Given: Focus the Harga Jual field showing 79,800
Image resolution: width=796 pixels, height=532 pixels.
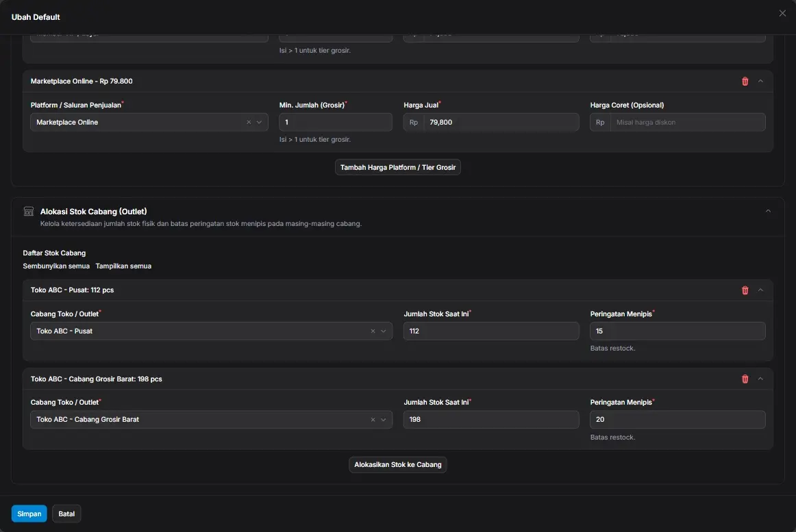Looking at the screenshot, I should point(491,123).
